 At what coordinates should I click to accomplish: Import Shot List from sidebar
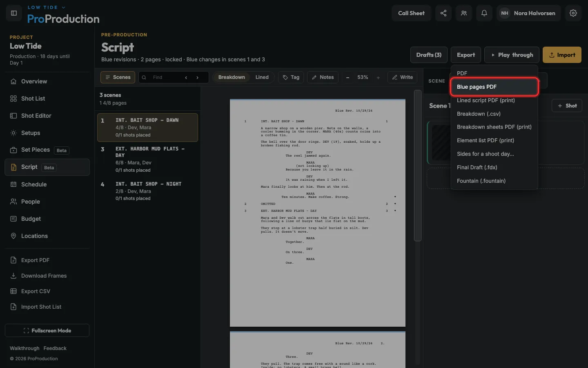[47, 307]
